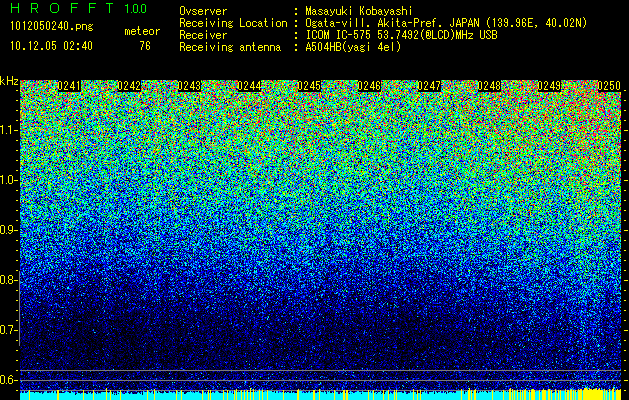Click the 0250 time marker

pyautogui.click(x=609, y=86)
